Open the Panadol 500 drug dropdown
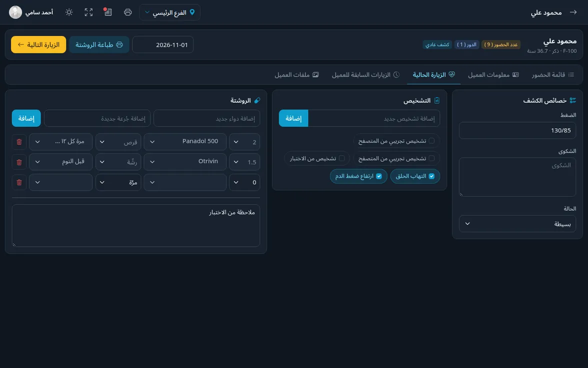 pyautogui.click(x=185, y=142)
